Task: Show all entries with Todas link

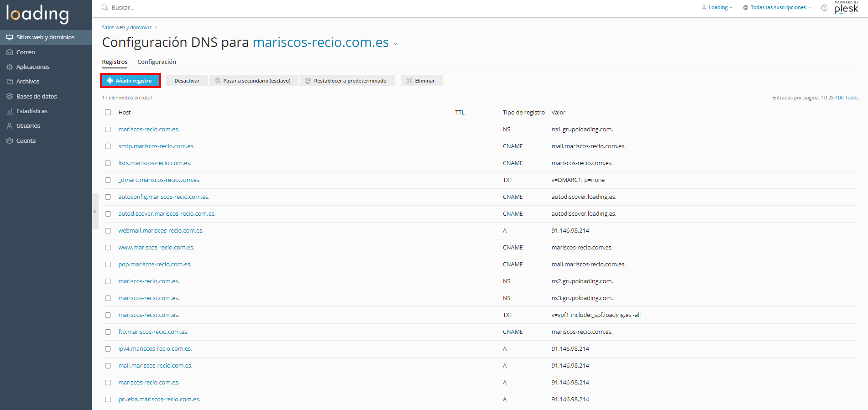Action: tap(852, 98)
